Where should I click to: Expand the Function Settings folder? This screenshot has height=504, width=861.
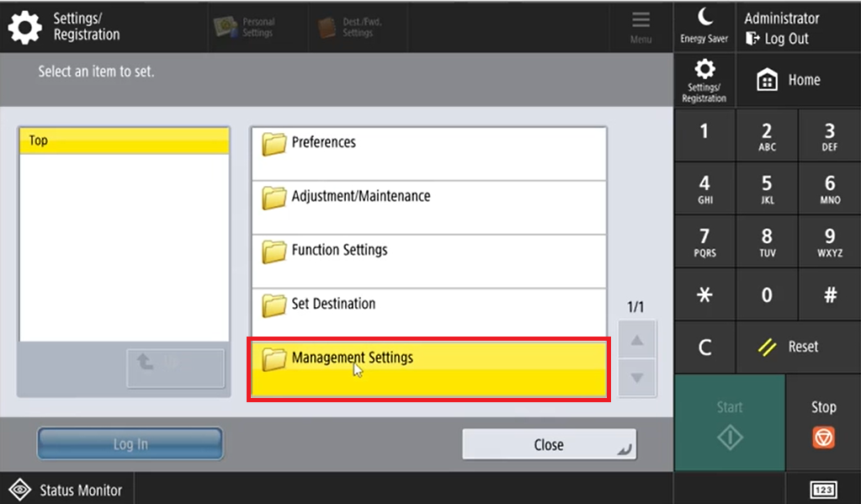(x=428, y=261)
